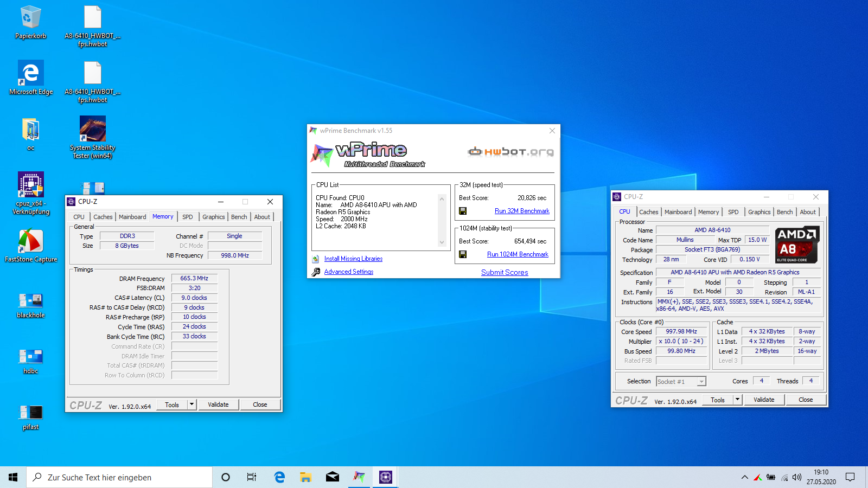Open File Explorer from taskbar
This screenshot has width=868, height=488.
305,477
